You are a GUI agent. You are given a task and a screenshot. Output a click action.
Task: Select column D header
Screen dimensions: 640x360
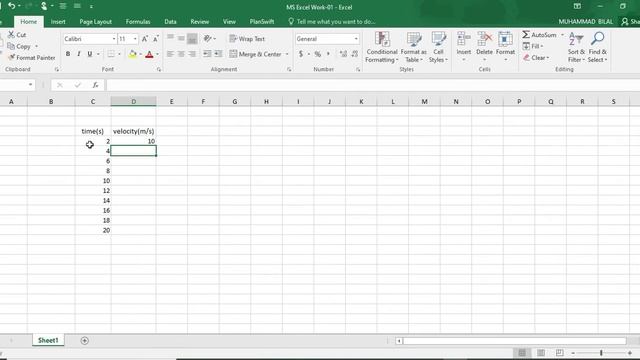click(133, 101)
